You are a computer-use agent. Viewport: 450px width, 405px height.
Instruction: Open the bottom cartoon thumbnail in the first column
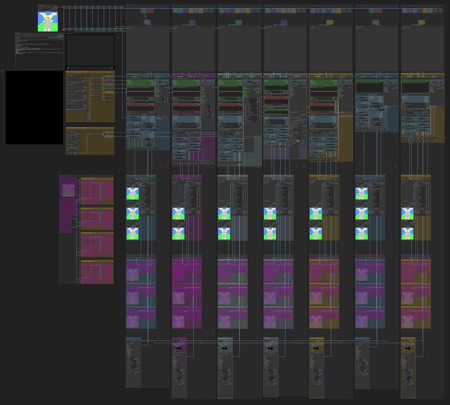tap(133, 233)
